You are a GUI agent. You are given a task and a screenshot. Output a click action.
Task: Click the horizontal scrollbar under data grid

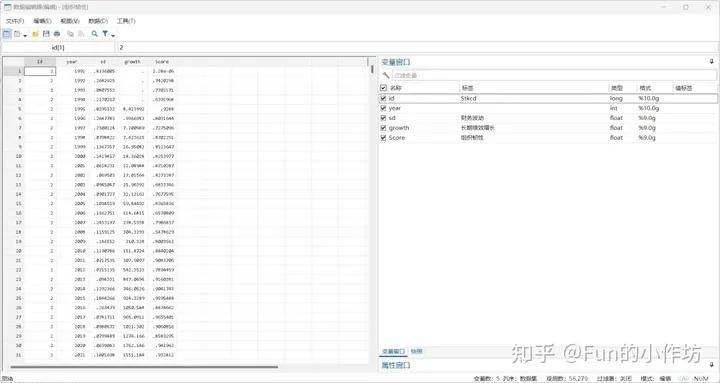click(144, 367)
